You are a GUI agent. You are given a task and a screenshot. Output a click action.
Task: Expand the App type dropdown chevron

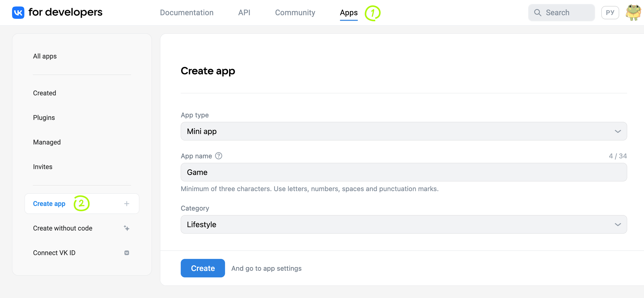coord(618,131)
